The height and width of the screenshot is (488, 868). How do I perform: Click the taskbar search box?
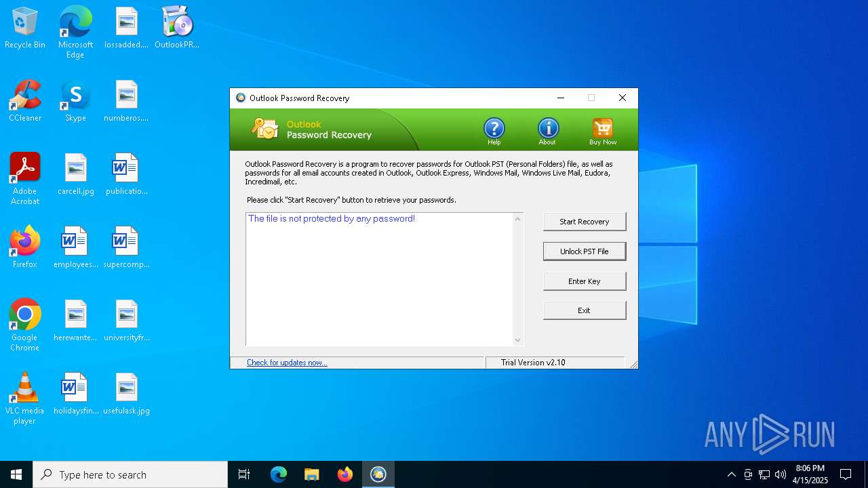(130, 474)
